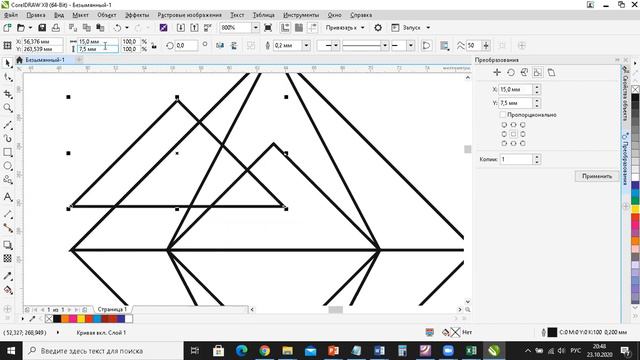The image size is (640, 360).
Task: Select the Rectangle tool
Action: [8, 152]
